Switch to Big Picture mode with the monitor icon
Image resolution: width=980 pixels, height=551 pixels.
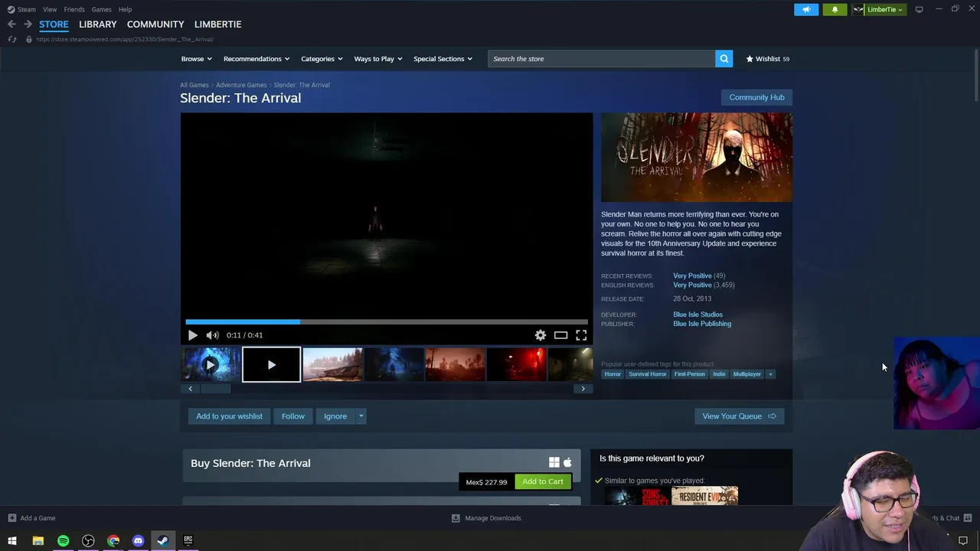[x=919, y=9]
